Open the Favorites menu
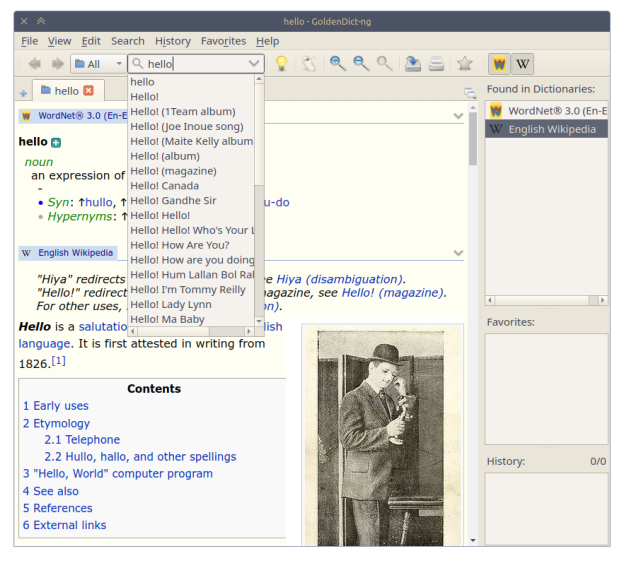This screenshot has height=563, width=624. click(223, 41)
